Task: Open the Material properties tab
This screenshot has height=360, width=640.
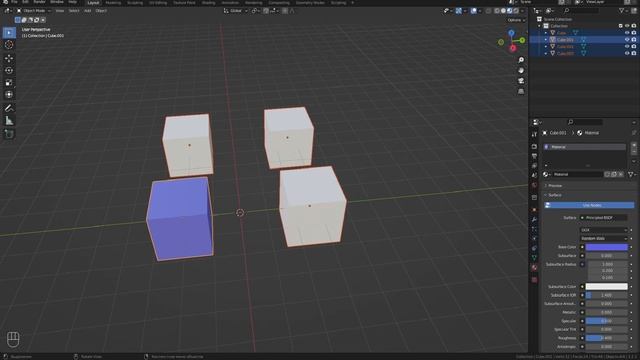Action: tap(534, 268)
